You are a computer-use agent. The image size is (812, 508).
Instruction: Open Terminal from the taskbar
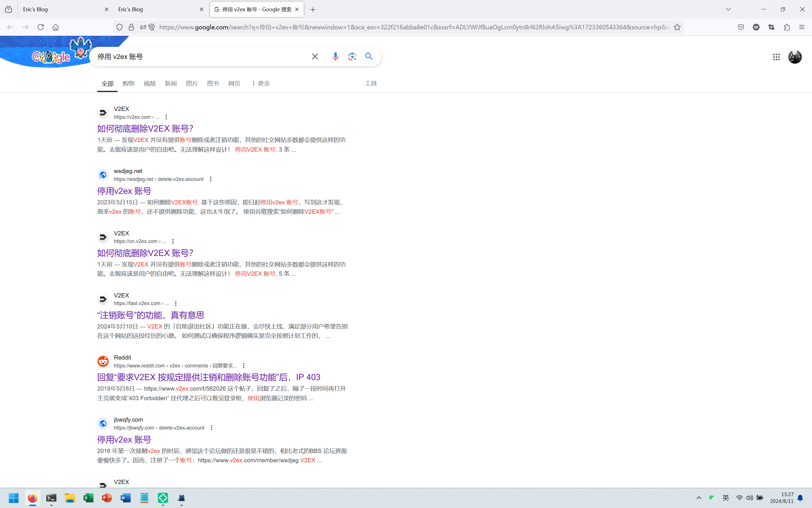(51, 498)
